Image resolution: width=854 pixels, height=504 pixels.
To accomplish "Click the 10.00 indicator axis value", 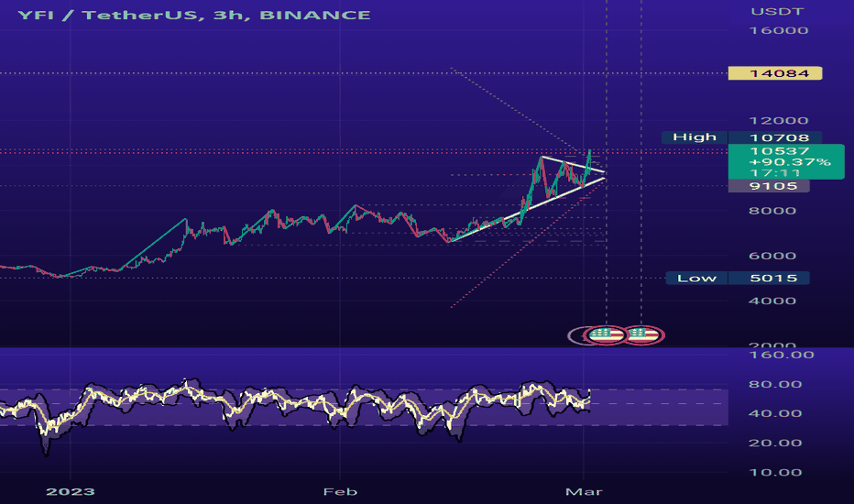I will pyautogui.click(x=775, y=473).
